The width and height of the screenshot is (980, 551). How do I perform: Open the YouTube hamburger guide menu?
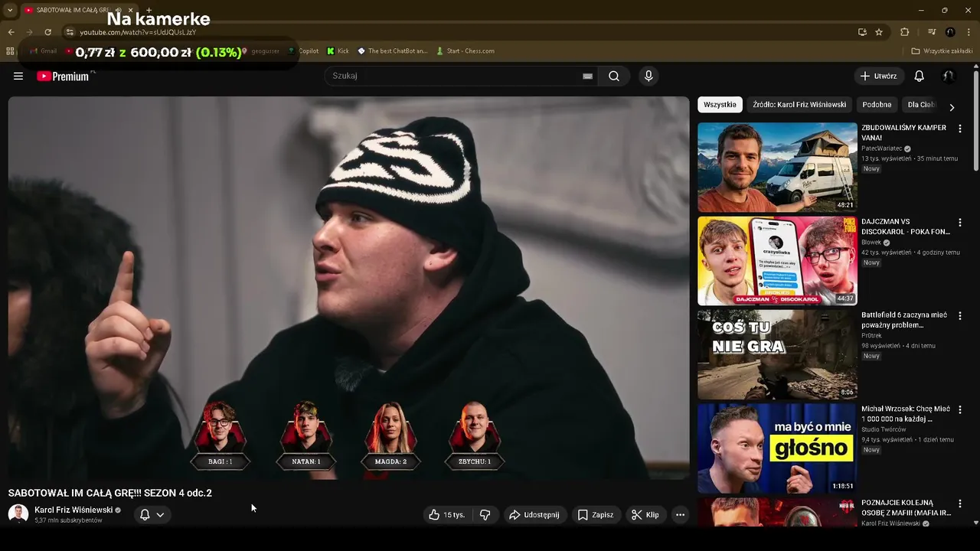coord(18,76)
